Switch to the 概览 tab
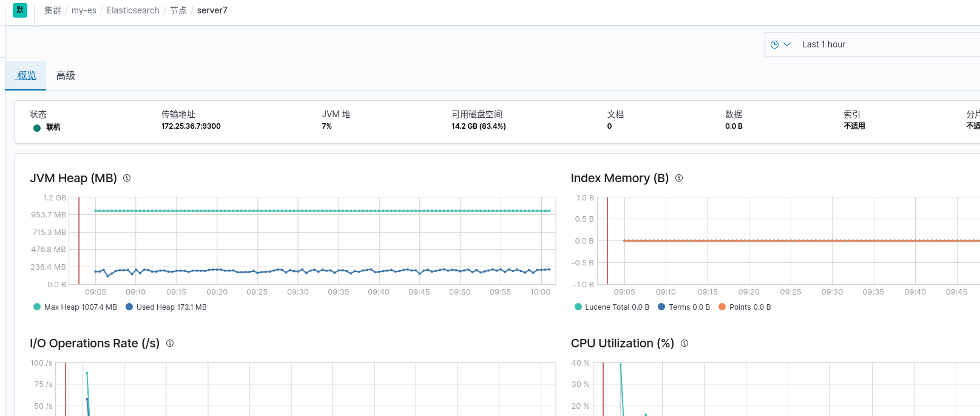This screenshot has width=980, height=416. pyautogui.click(x=26, y=75)
